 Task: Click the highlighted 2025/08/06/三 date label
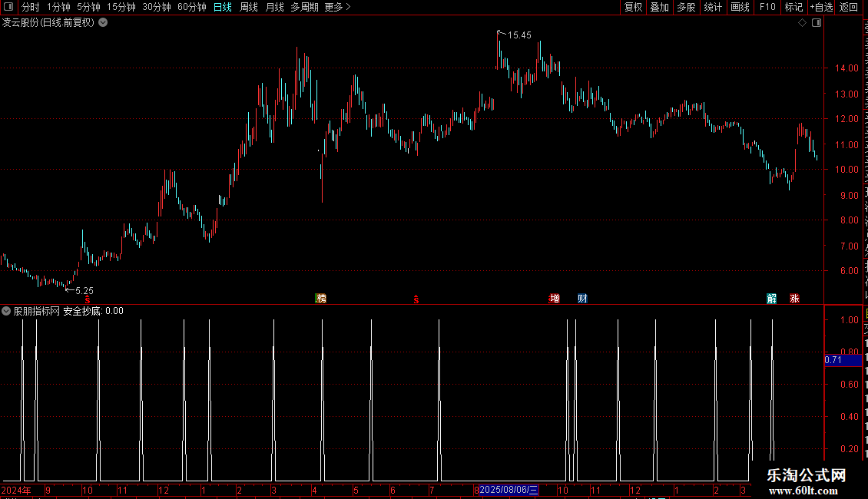point(509,490)
